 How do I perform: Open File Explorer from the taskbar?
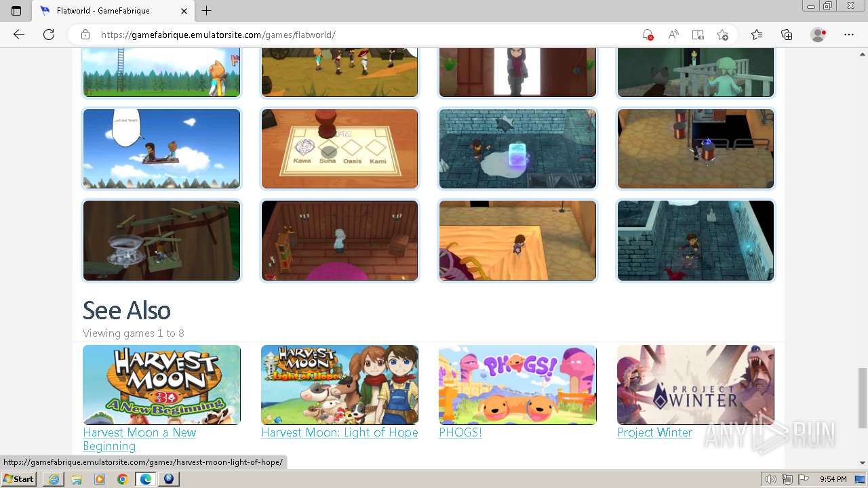77,479
